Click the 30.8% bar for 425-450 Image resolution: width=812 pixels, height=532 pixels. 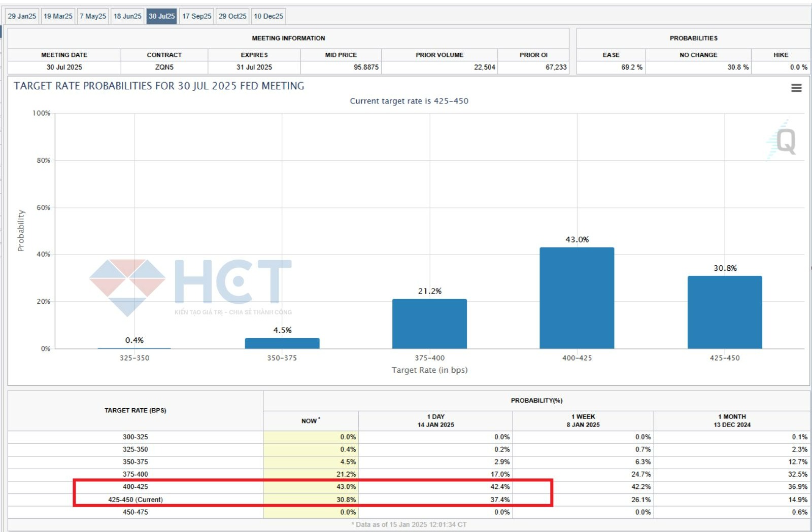725,312
